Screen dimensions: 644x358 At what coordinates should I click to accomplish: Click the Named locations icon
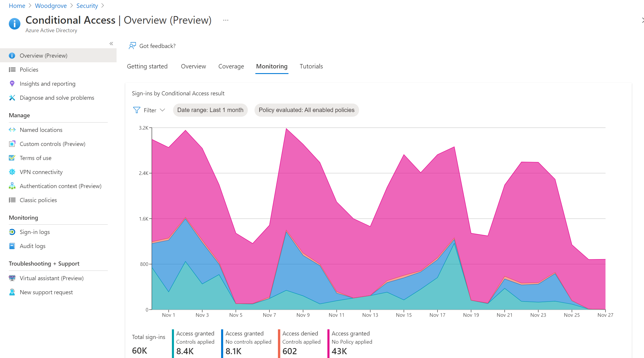pyautogui.click(x=12, y=130)
